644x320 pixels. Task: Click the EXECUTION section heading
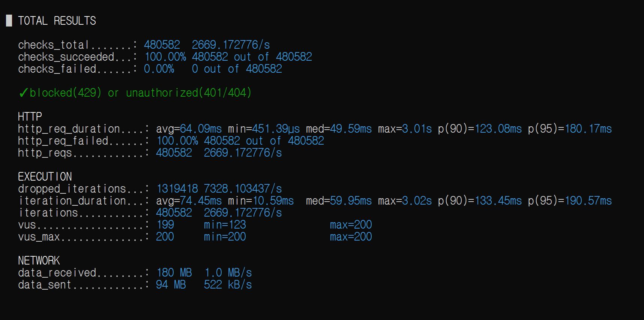pyautogui.click(x=45, y=176)
